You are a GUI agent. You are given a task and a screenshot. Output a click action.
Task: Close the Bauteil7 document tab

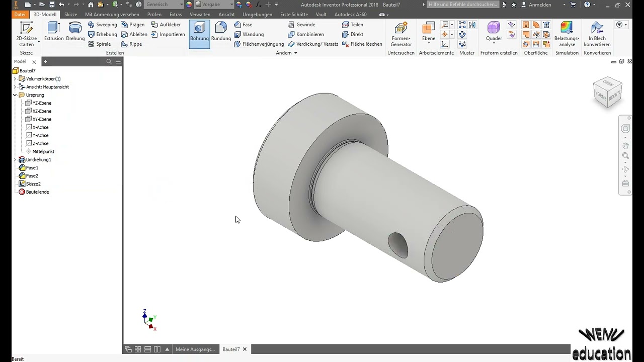[245, 349]
